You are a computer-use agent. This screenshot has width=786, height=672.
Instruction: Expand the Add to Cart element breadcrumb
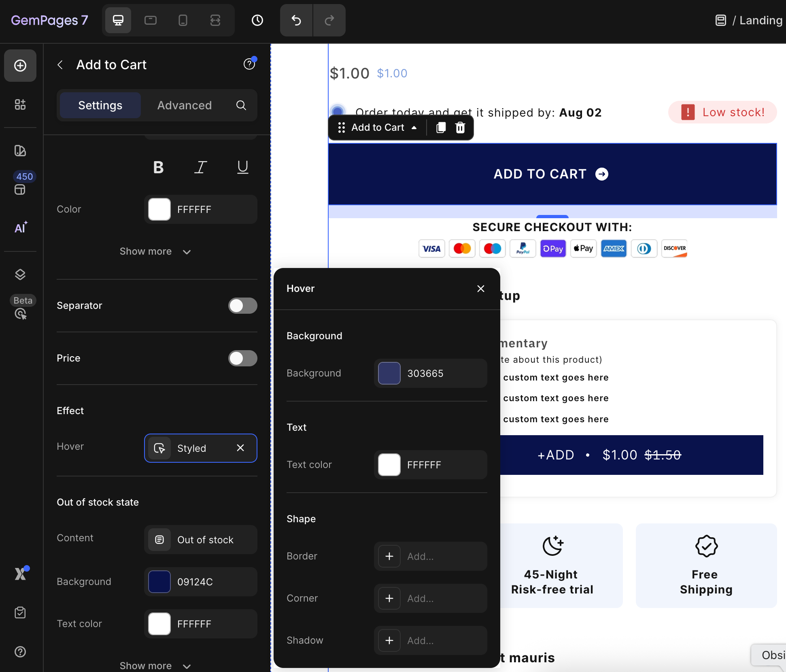pos(414,128)
